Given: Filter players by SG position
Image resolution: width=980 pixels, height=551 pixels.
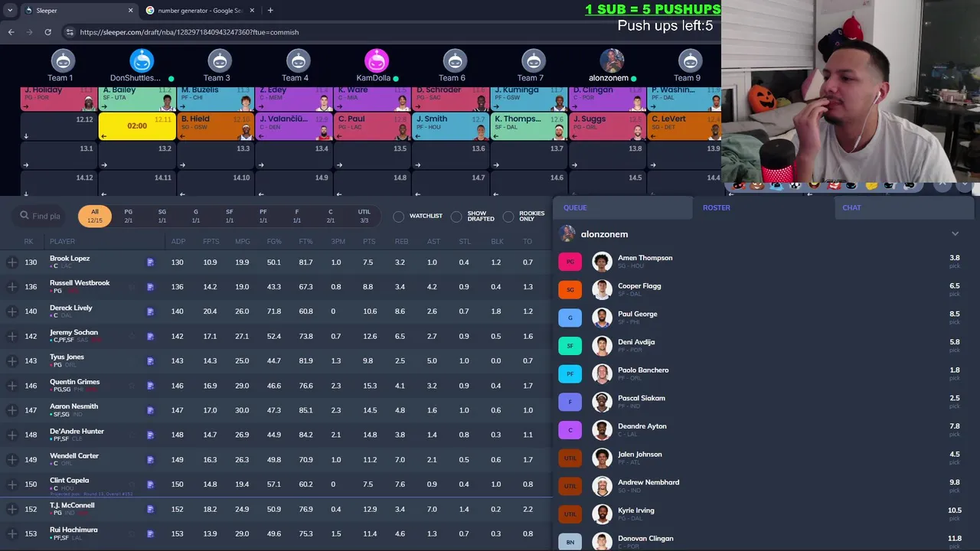Looking at the screenshot, I should [x=162, y=217].
